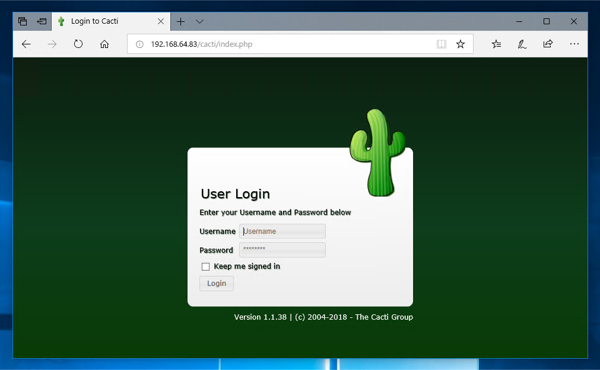Viewport: 600px width, 370px height.
Task: Set these tabs aside icon
Action: click(42, 21)
